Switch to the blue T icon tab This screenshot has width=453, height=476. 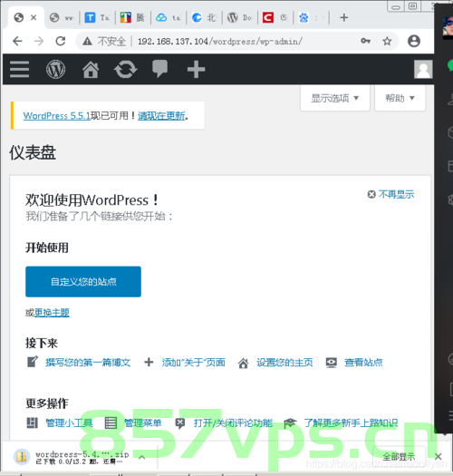[90, 17]
